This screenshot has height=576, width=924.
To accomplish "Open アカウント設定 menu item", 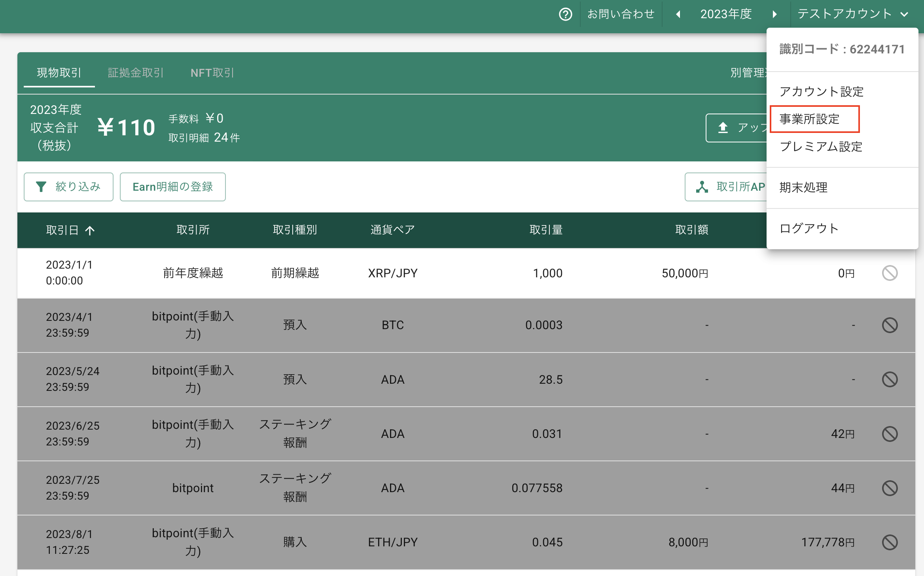I will pyautogui.click(x=821, y=92).
